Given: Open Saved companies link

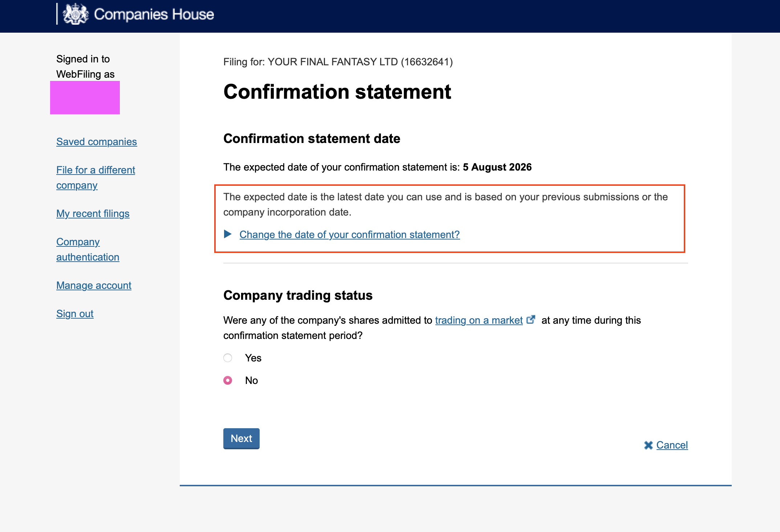Looking at the screenshot, I should click(97, 142).
